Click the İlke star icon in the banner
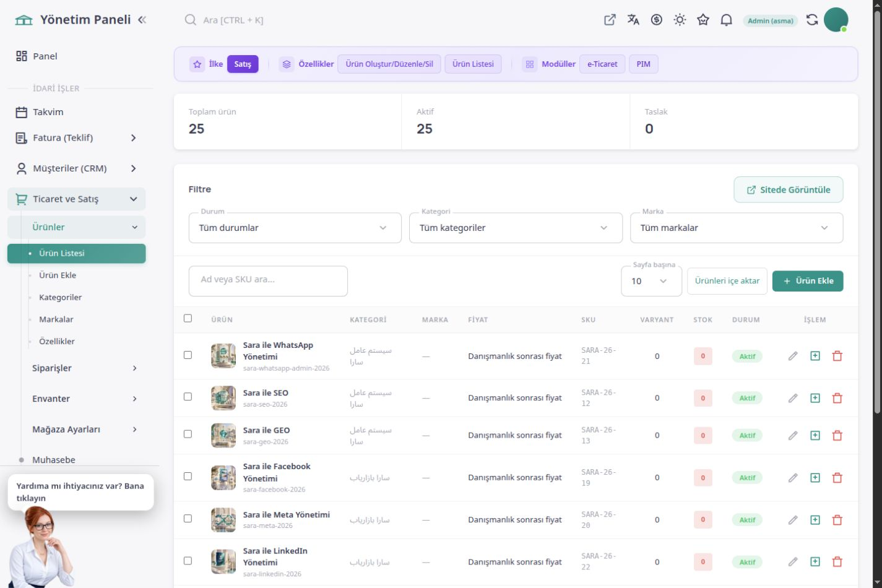882x588 pixels. point(197,64)
